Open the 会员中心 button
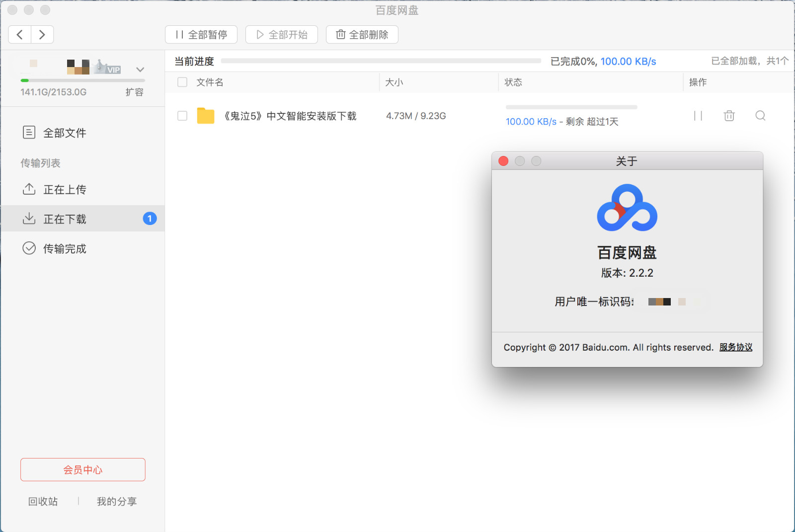The height and width of the screenshot is (532, 795). click(83, 469)
